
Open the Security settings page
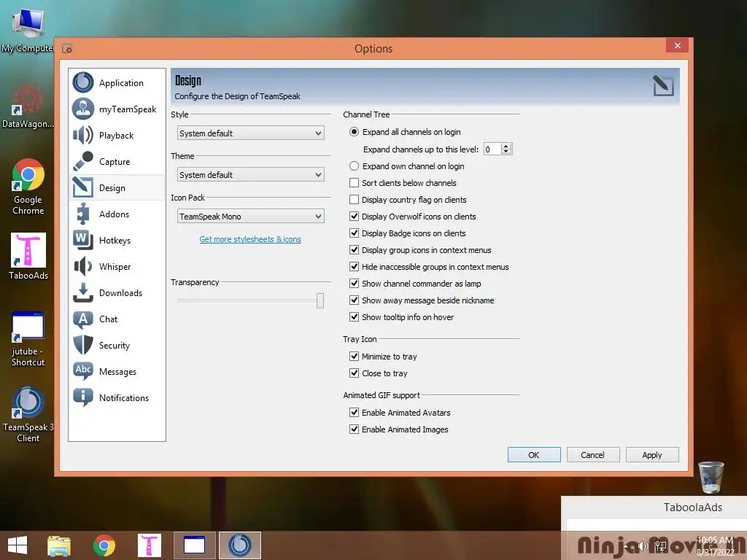(117, 345)
